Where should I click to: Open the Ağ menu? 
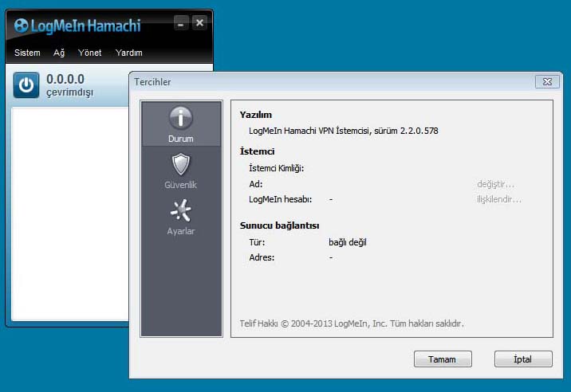click(x=59, y=53)
